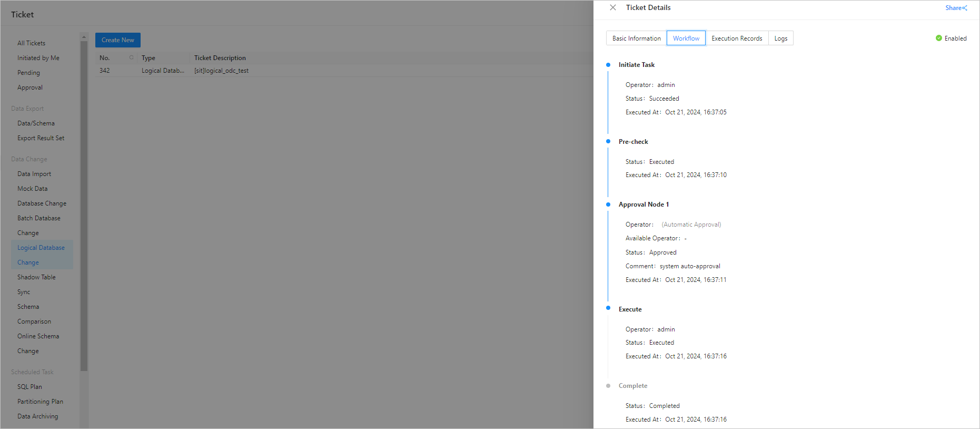Select Shadow Table Sync menu item
The width and height of the screenshot is (980, 429).
(36, 284)
